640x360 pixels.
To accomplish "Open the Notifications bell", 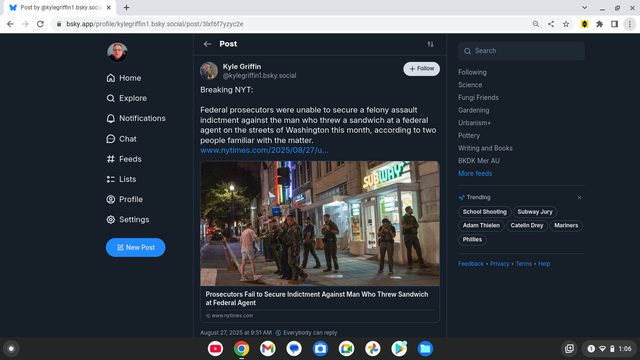I will (136, 118).
